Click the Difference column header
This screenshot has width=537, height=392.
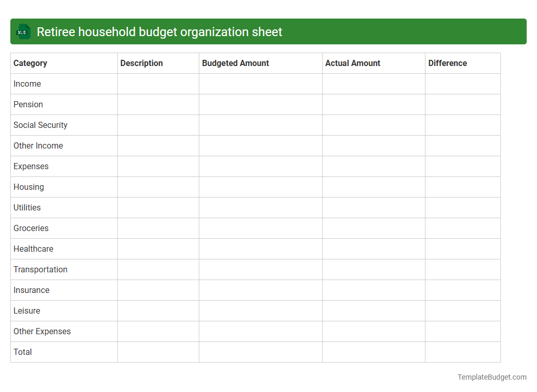click(447, 63)
